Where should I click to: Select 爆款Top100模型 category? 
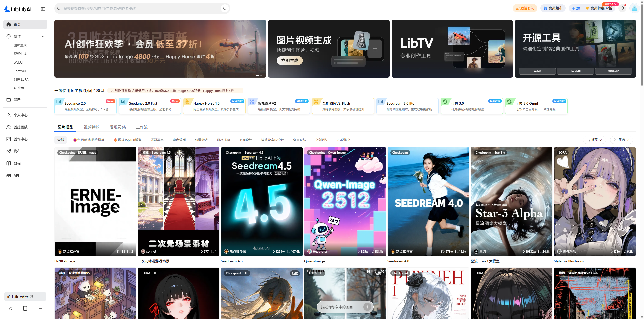pyautogui.click(x=128, y=140)
